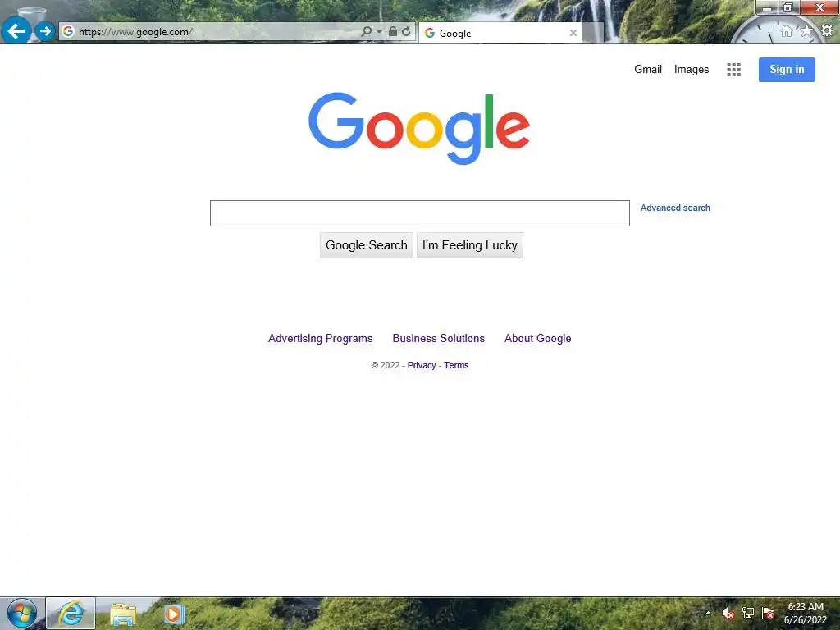Open a new tab next to the Google tab

tap(592, 33)
